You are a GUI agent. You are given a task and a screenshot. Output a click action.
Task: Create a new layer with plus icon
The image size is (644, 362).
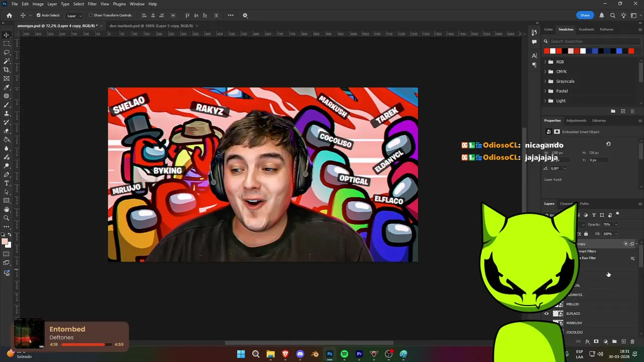point(624,341)
